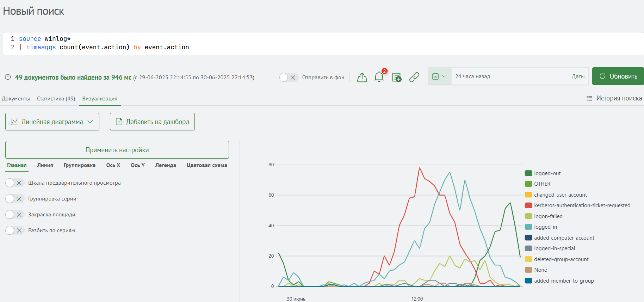Enable 'Шкала предварительного просмотра' switch
The height and width of the screenshot is (302, 644).
[15, 183]
